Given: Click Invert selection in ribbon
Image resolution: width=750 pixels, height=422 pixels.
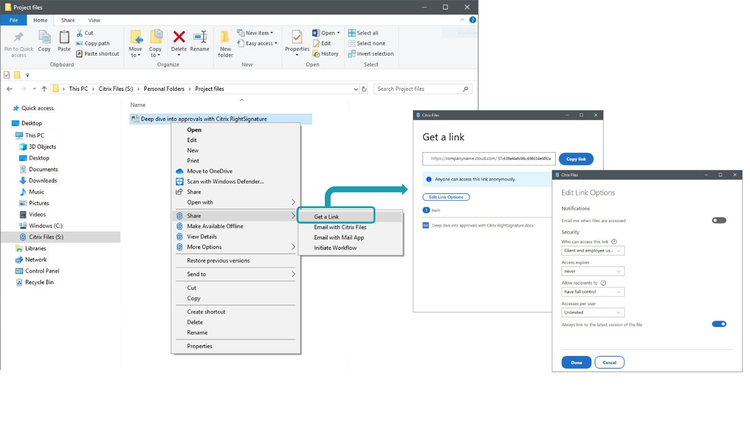Looking at the screenshot, I should [x=371, y=54].
